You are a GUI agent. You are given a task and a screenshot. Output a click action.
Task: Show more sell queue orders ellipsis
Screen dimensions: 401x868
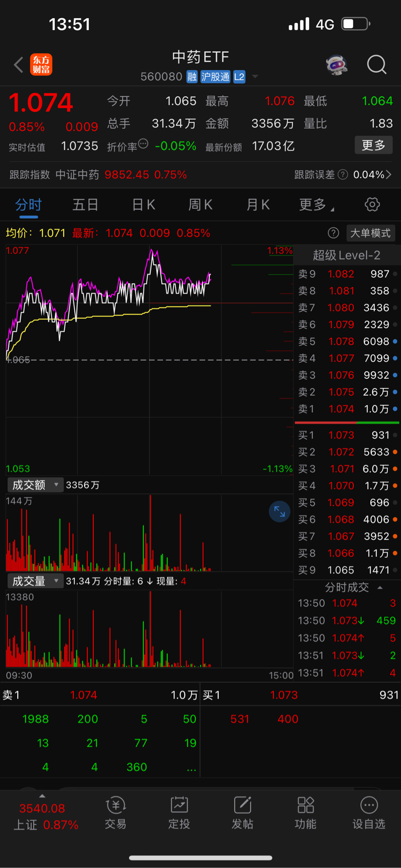point(191,768)
